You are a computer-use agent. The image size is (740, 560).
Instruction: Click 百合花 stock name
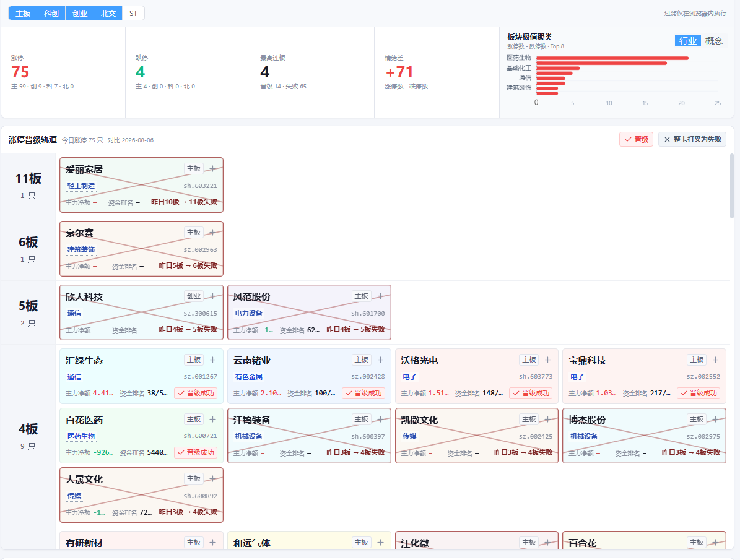click(582, 543)
